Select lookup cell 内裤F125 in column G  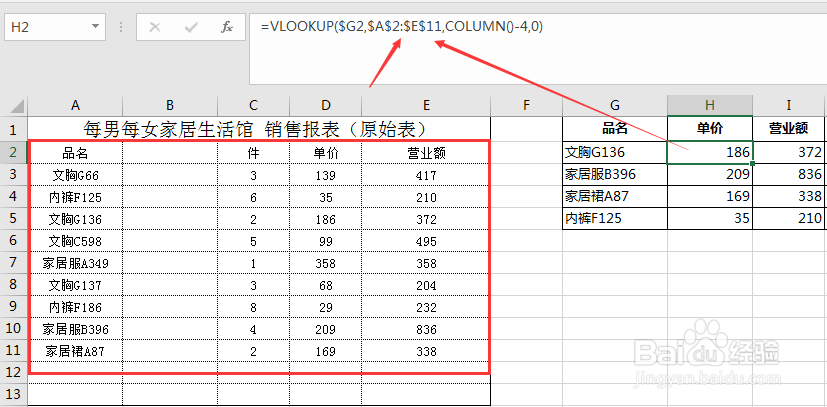615,218
